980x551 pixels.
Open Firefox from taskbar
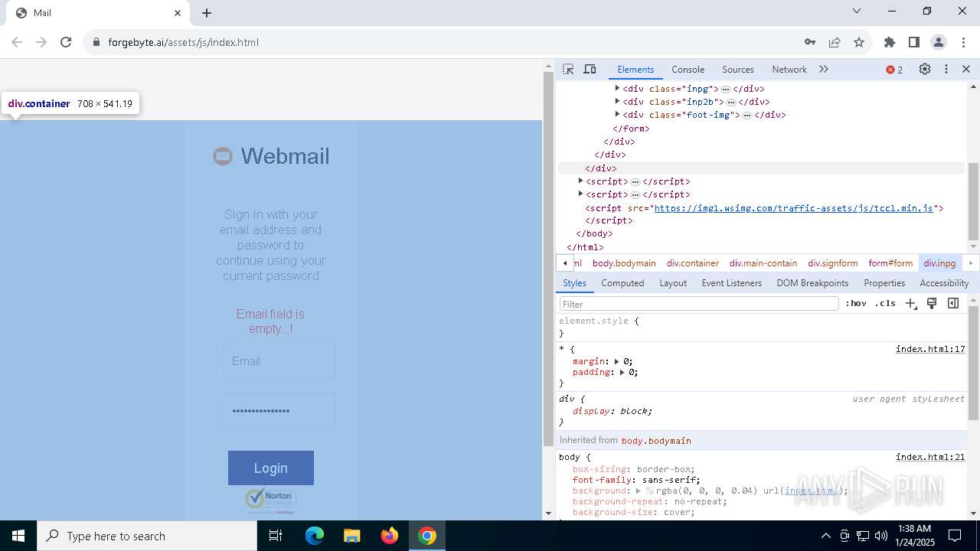(390, 536)
